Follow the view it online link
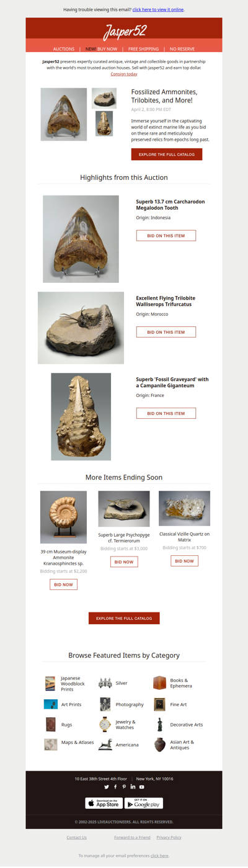This screenshot has height=868, width=248. [158, 10]
